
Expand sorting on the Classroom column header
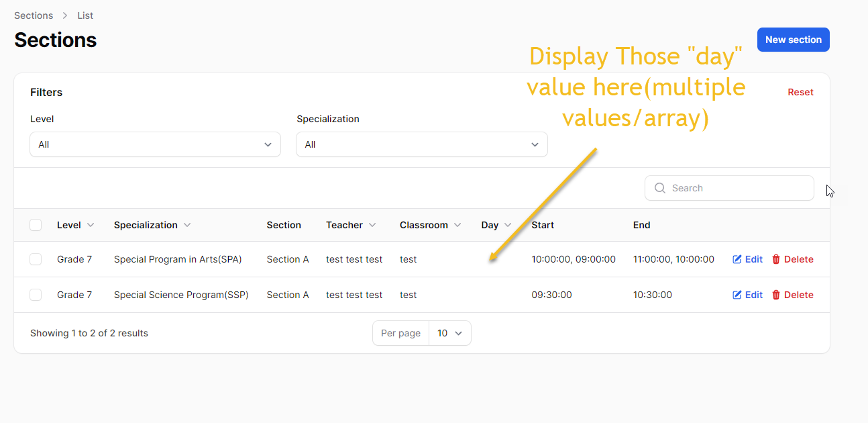458,224
